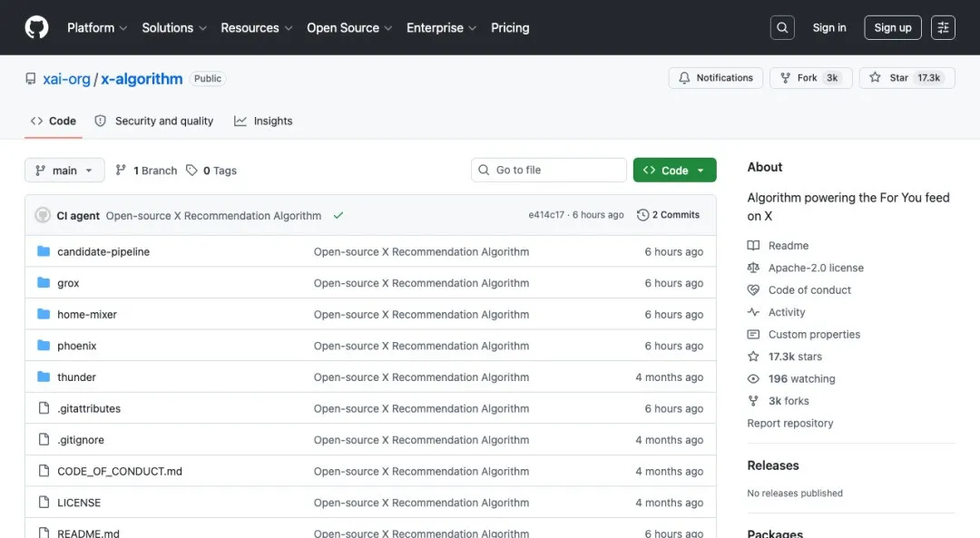View the 0 Tags link
This screenshot has height=538, width=980.
211,170
